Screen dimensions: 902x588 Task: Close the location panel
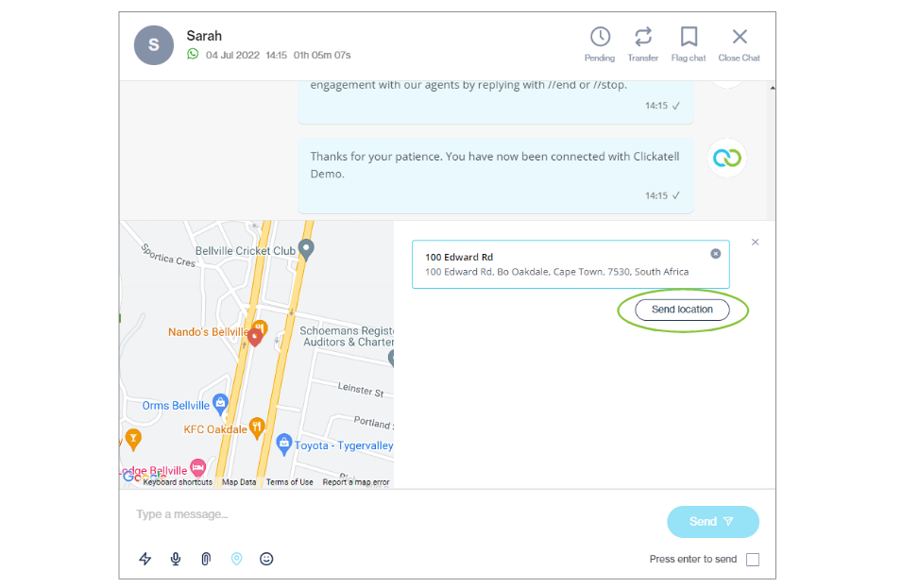(755, 243)
